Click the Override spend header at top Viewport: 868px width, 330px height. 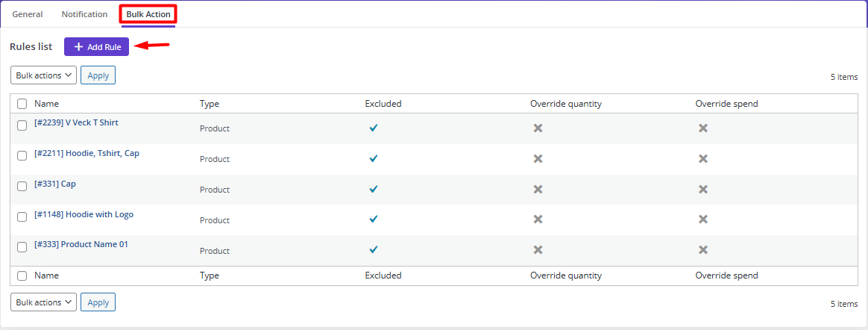pos(727,104)
